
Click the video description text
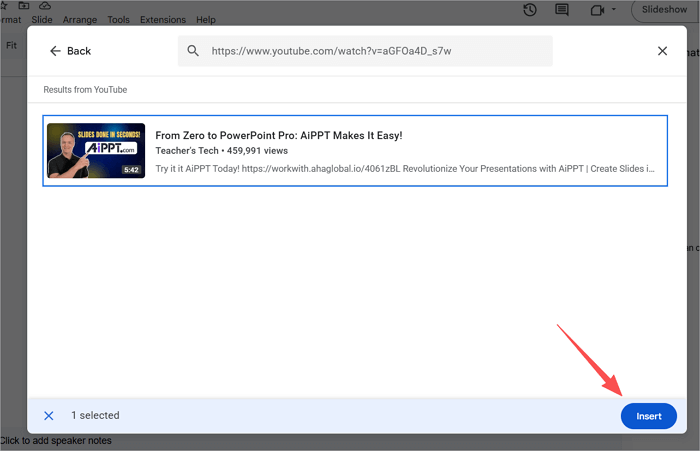click(x=405, y=169)
